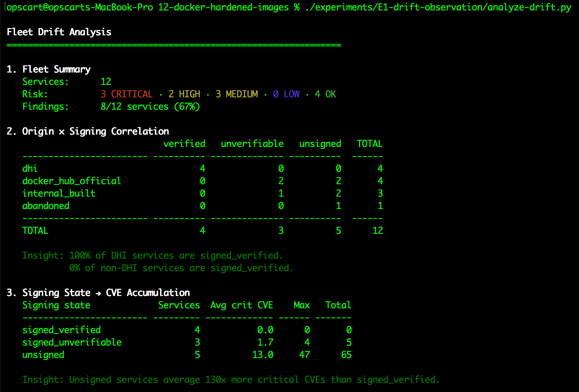Image resolution: width=579 pixels, height=392 pixels.
Task: Click the 'Unsigned services average 130x' insight line
Action: pos(231,380)
